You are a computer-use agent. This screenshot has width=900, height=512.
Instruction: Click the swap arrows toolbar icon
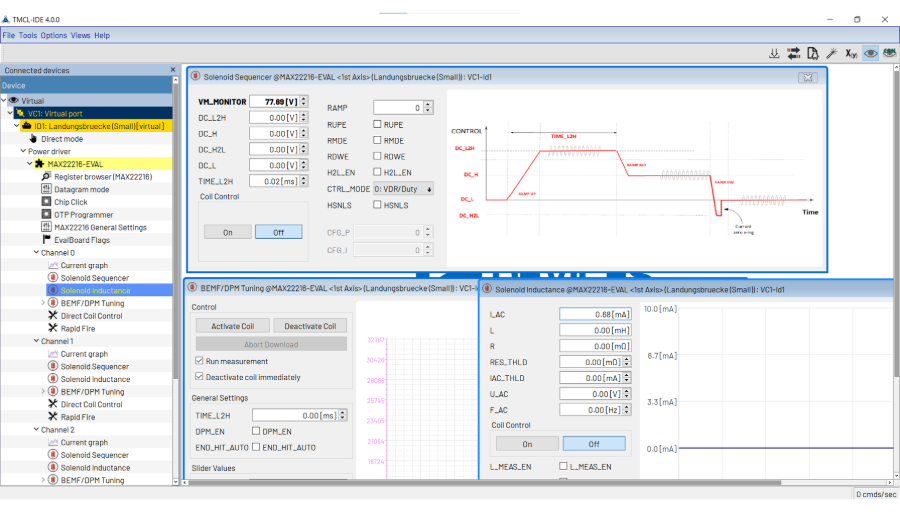click(x=793, y=53)
